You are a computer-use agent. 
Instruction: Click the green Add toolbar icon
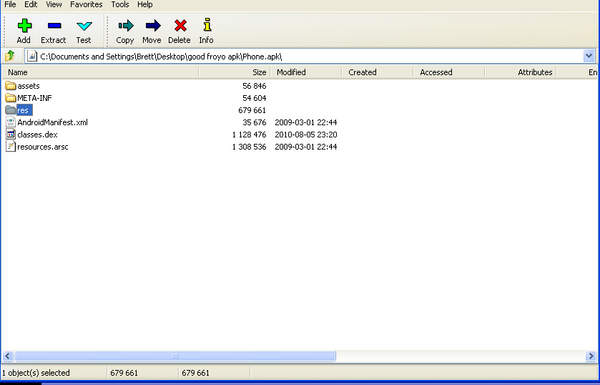coord(24,26)
